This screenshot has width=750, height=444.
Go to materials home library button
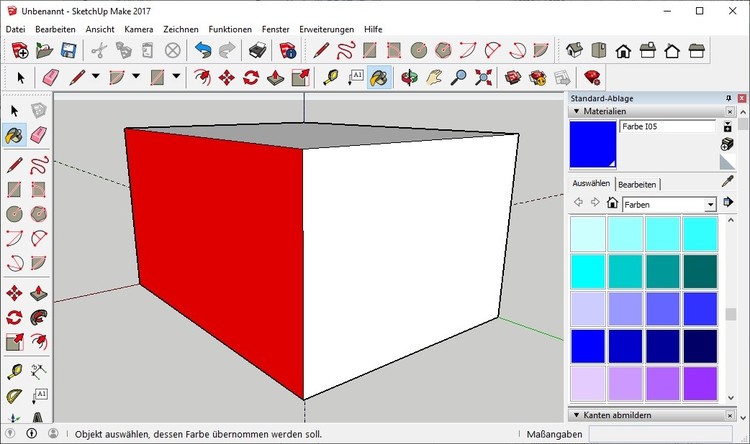[612, 202]
